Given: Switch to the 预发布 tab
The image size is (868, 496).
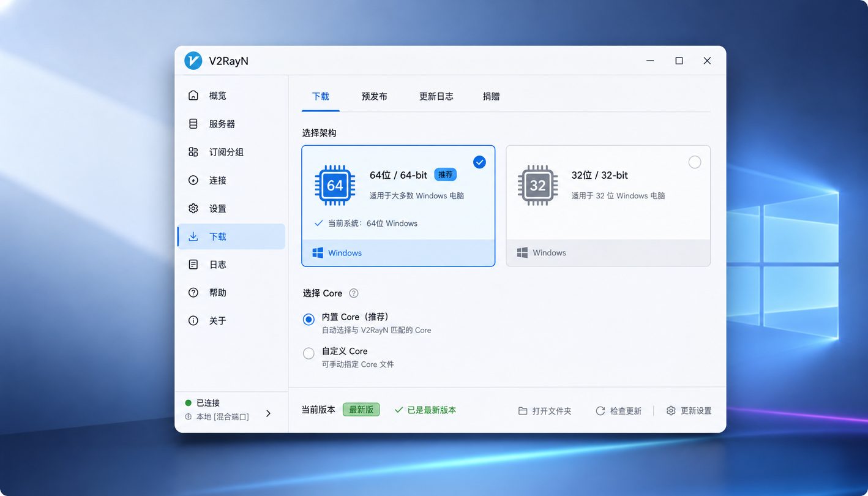Looking at the screenshot, I should [x=374, y=96].
